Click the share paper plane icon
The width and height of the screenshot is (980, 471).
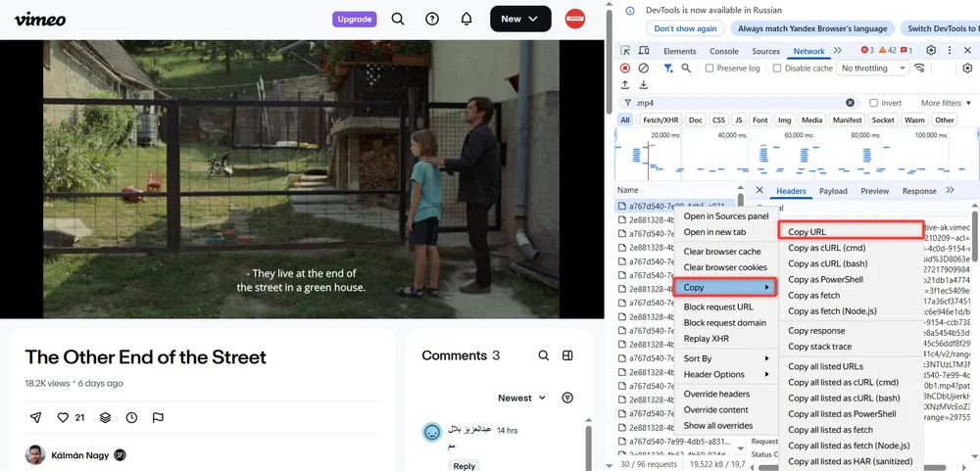36,417
